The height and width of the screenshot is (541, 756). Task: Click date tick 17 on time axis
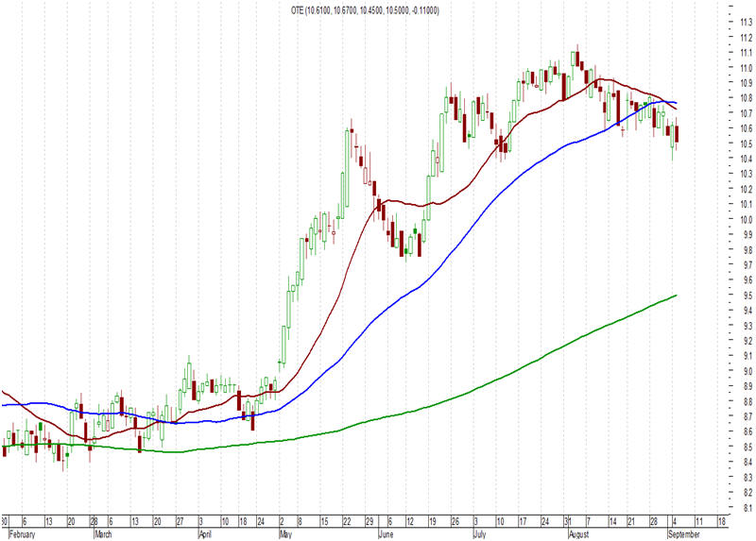(523, 522)
